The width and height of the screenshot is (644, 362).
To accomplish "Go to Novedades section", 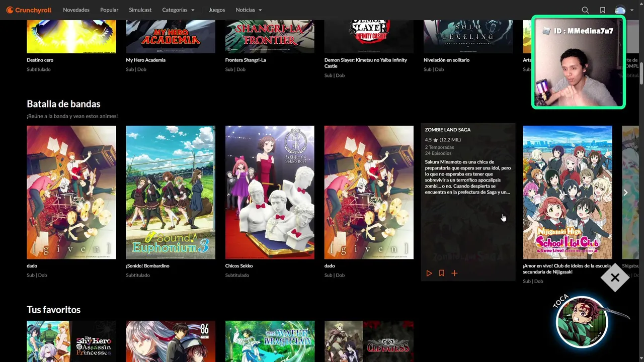I will tap(76, 10).
